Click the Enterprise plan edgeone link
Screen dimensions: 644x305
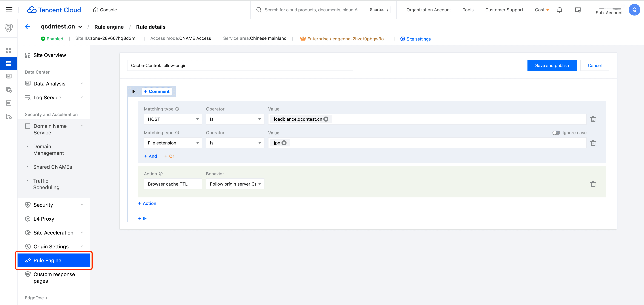pos(342,39)
